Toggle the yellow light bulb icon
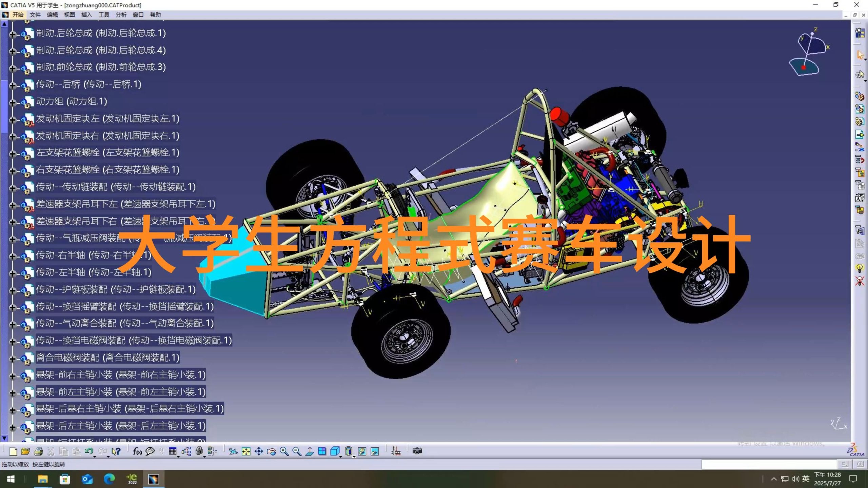The height and width of the screenshot is (488, 868). tap(859, 268)
